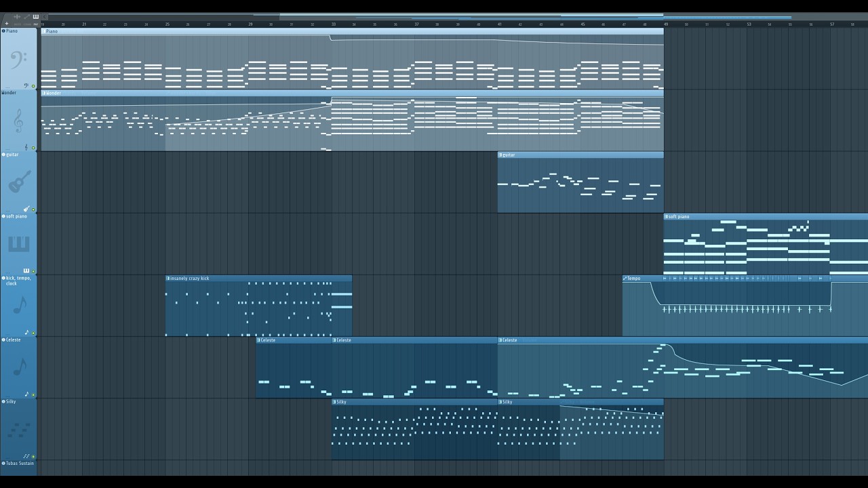Mute the Silky track with its green LED

tap(33, 456)
